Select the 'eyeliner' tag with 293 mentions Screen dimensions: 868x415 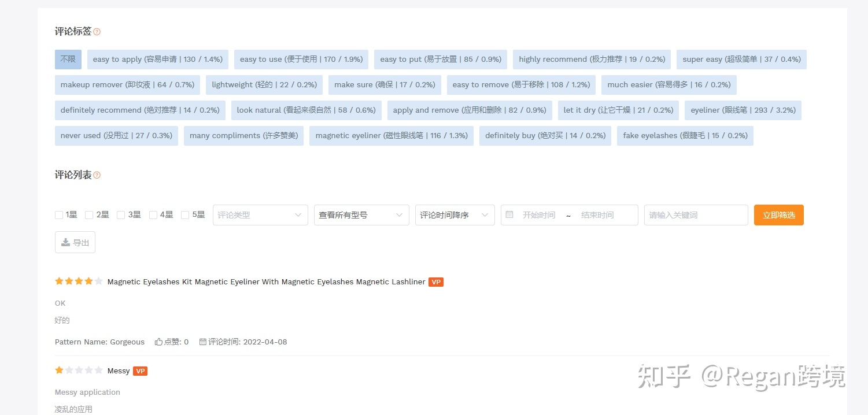pyautogui.click(x=743, y=110)
